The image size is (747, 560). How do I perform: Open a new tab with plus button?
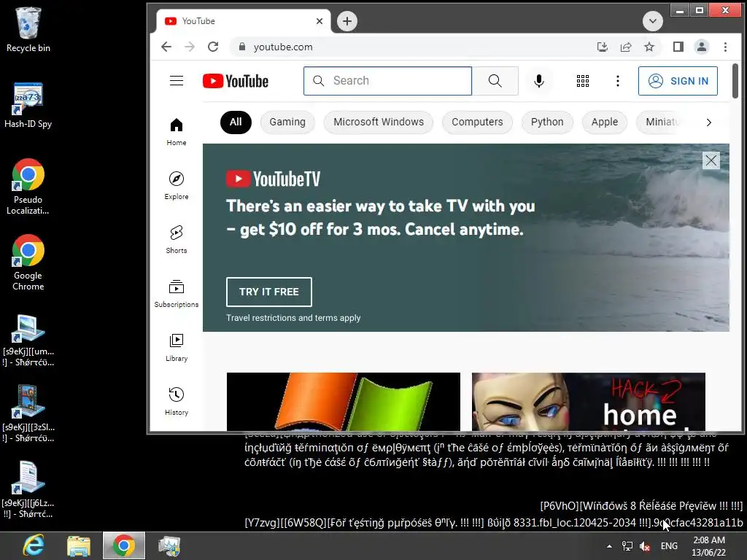click(347, 21)
